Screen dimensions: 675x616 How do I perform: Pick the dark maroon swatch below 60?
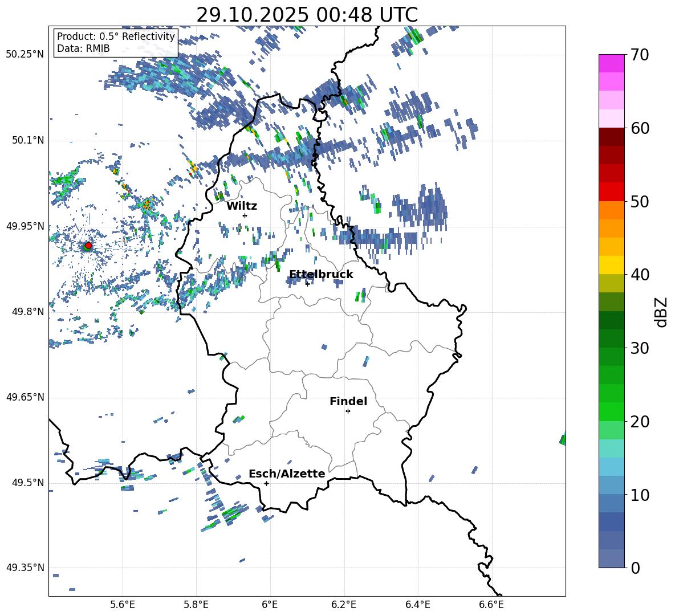(612, 137)
